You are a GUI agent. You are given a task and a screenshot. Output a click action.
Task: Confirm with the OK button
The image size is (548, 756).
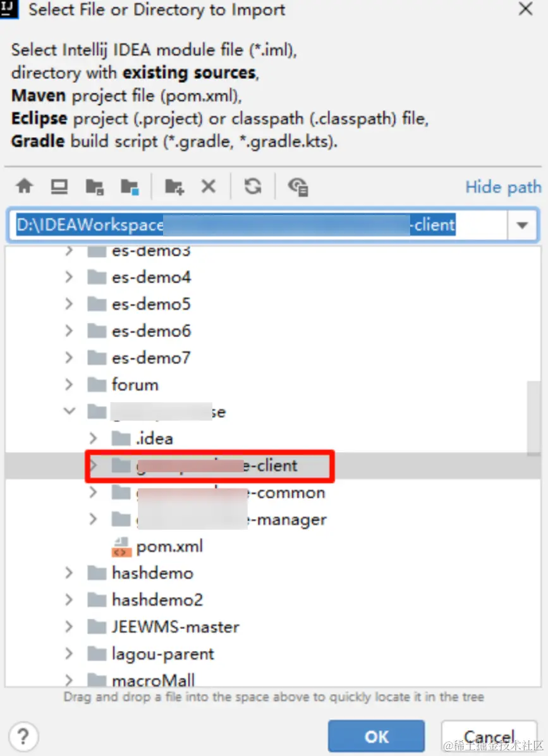(376, 736)
